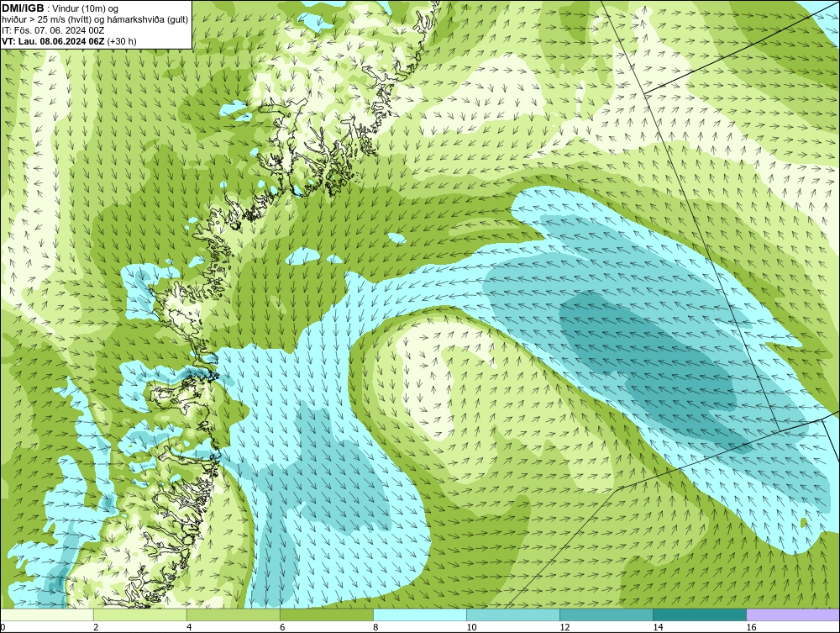This screenshot has width=840, height=633.
Task: Click the legend value label 2
Action: pos(96,627)
